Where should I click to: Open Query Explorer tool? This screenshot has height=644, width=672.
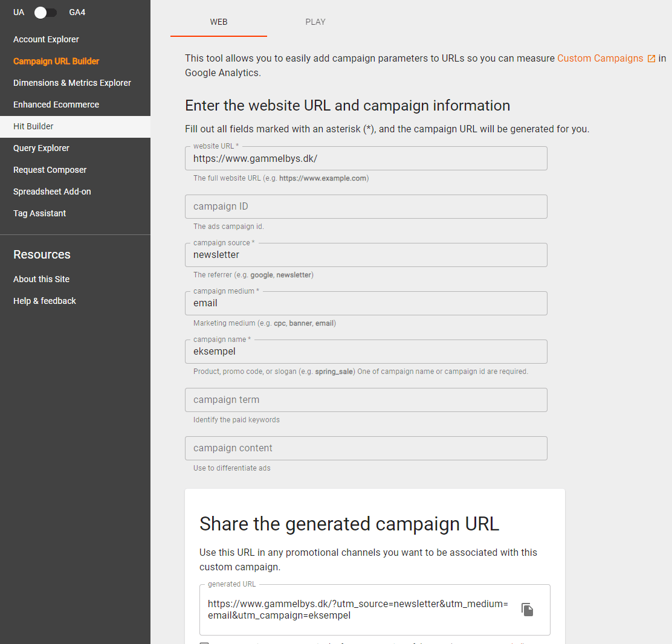41,148
